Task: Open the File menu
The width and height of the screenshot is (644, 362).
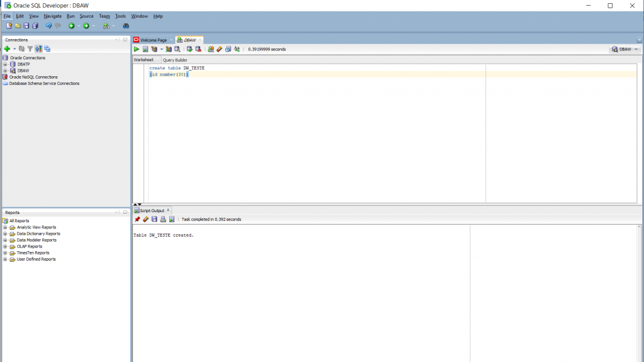Action: click(x=7, y=16)
